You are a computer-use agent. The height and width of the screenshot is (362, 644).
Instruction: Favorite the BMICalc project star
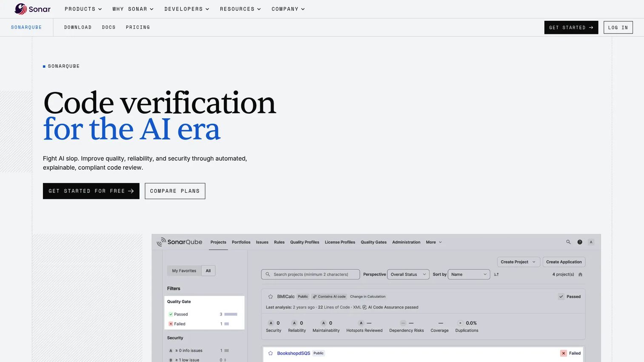point(271,296)
